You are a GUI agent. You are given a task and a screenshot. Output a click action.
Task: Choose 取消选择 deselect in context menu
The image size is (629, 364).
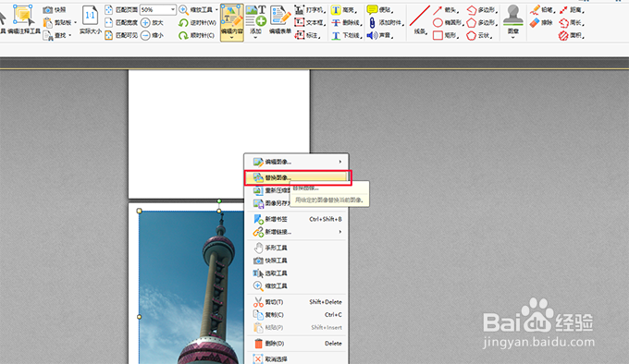(296, 359)
